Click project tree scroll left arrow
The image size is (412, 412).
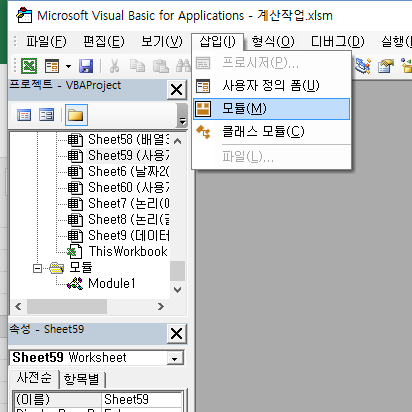coord(18,306)
